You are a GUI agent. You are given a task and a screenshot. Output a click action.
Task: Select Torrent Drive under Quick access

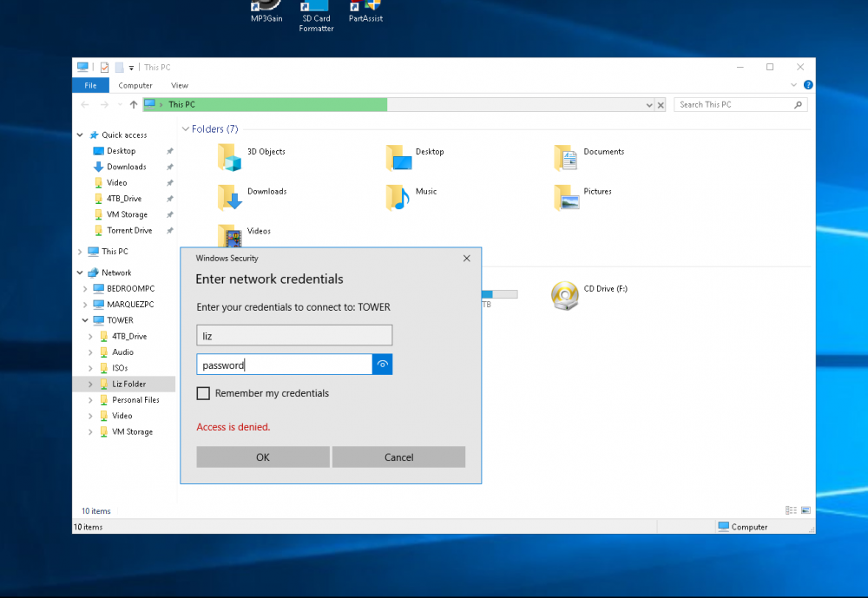[129, 230]
